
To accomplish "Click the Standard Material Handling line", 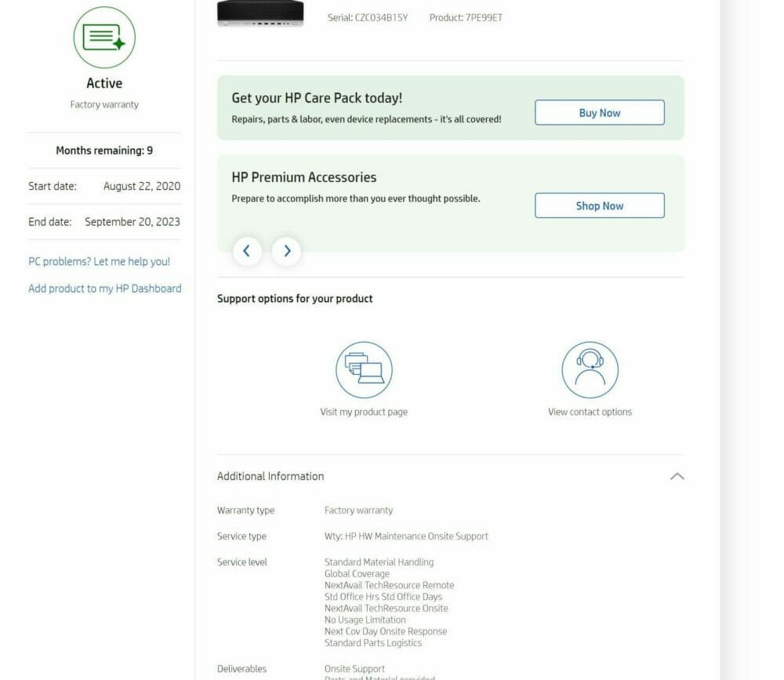I will (379, 562).
